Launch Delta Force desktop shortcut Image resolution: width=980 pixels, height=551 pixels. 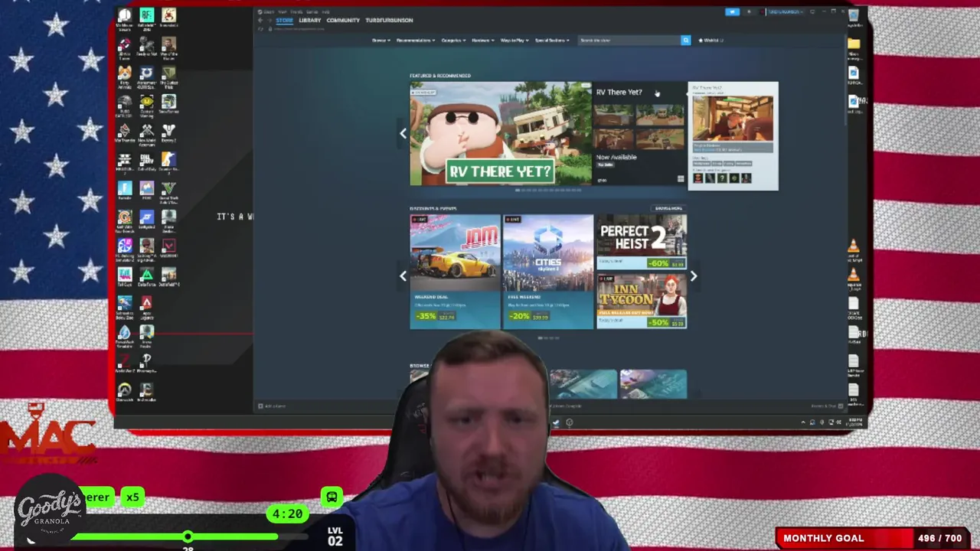coord(146,278)
